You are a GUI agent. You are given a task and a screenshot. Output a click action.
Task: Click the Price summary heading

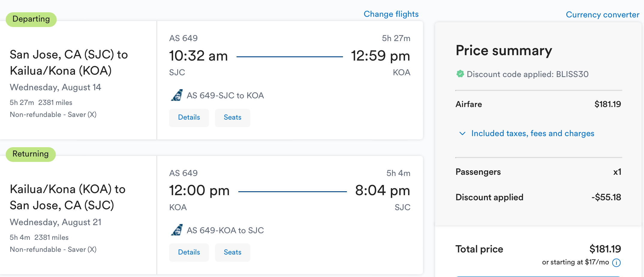pyautogui.click(x=504, y=51)
